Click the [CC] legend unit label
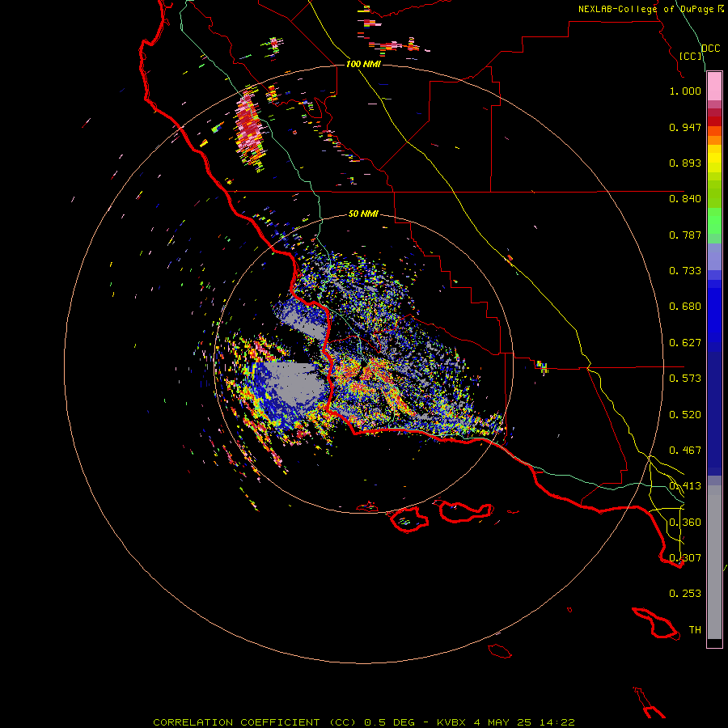Viewport: 728px width, 728px height. pos(690,56)
